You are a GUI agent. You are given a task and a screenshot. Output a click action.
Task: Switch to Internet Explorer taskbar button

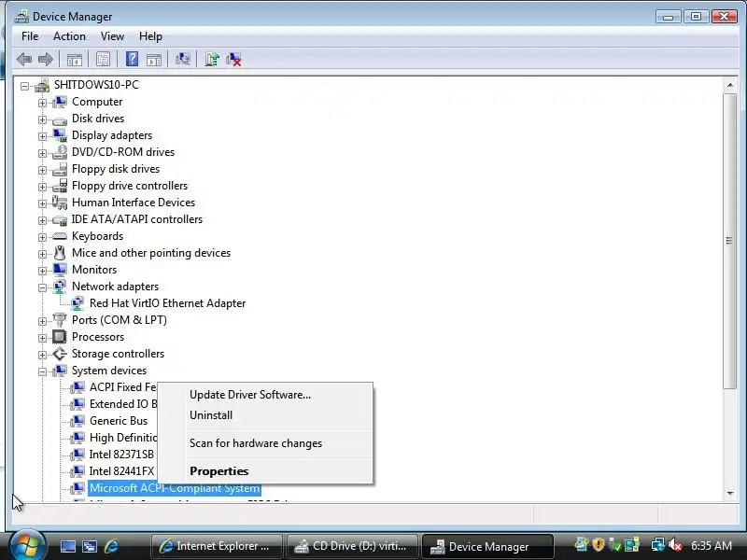[x=217, y=546]
